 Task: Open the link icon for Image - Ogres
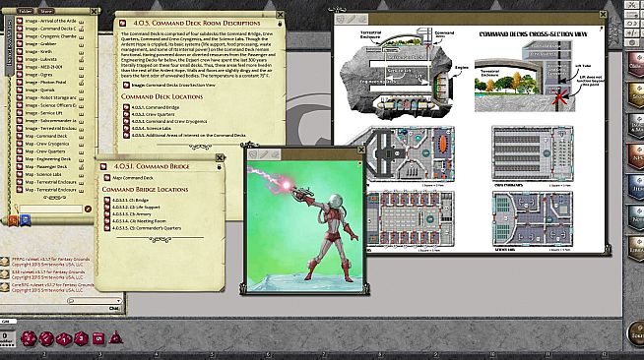pos(20,75)
